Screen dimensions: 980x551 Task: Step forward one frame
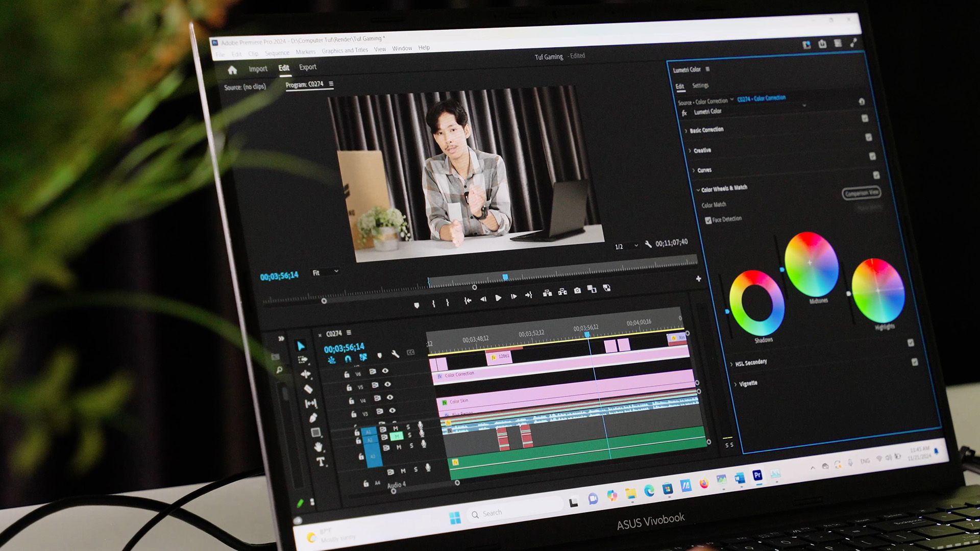pos(513,296)
